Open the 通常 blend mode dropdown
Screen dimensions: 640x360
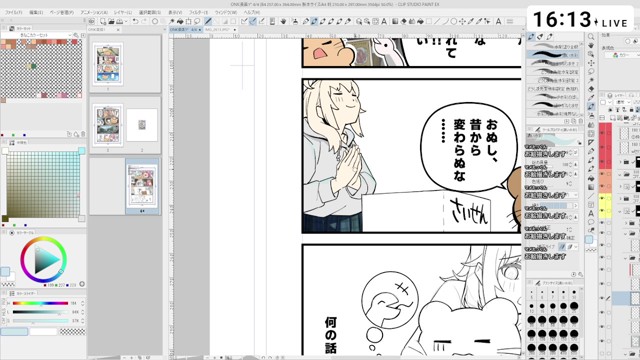click(x=622, y=102)
